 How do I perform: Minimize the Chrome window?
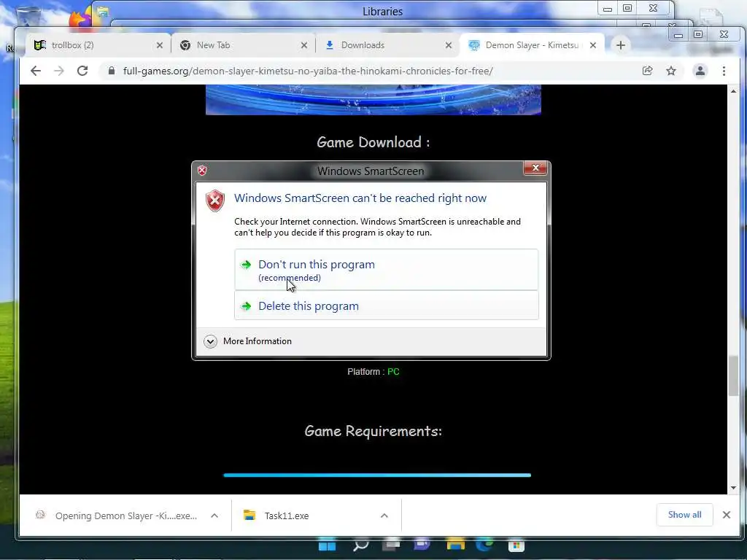point(678,35)
